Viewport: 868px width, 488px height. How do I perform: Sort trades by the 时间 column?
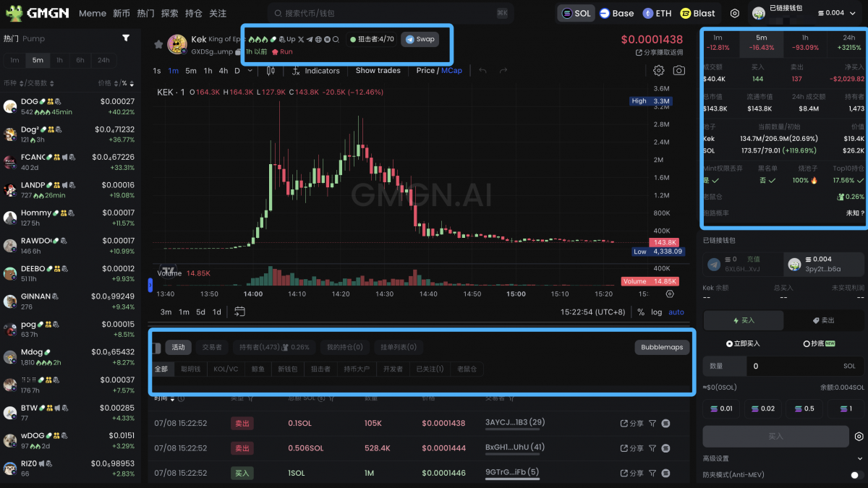(163, 398)
